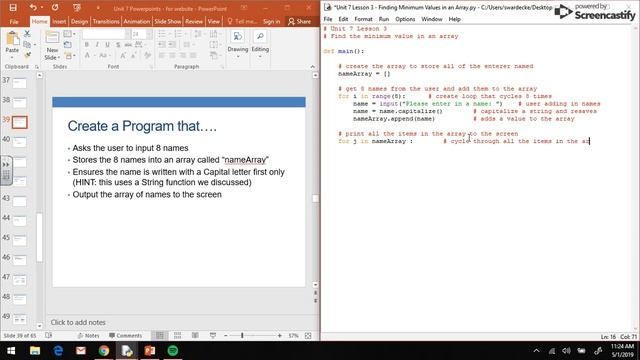The image size is (640, 360).
Task: Open the Drawing tools group
Action: pos(238,44)
